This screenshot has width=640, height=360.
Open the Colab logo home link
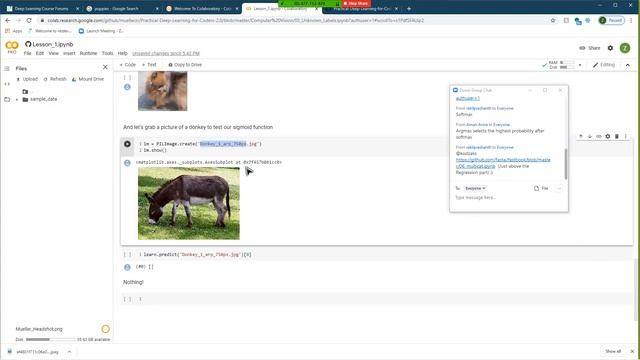pos(12,46)
